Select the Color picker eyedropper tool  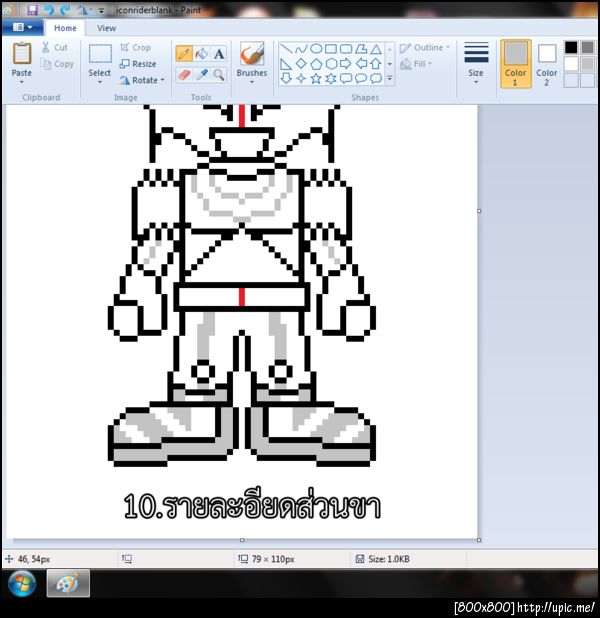(x=202, y=74)
